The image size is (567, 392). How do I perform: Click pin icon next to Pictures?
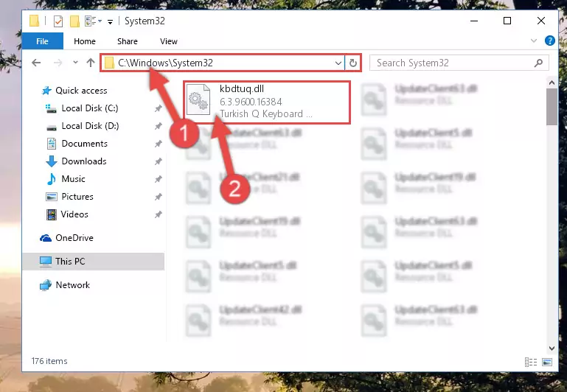pyautogui.click(x=159, y=197)
